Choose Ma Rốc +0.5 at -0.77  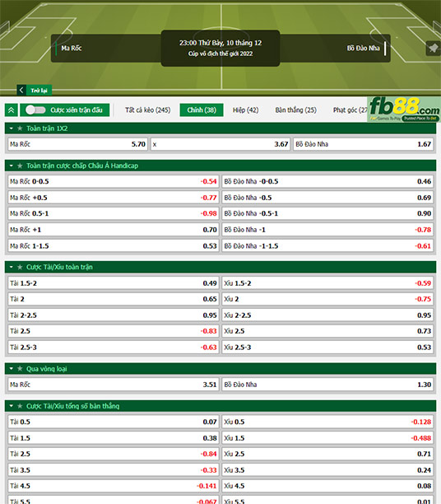pyautogui.click(x=114, y=198)
